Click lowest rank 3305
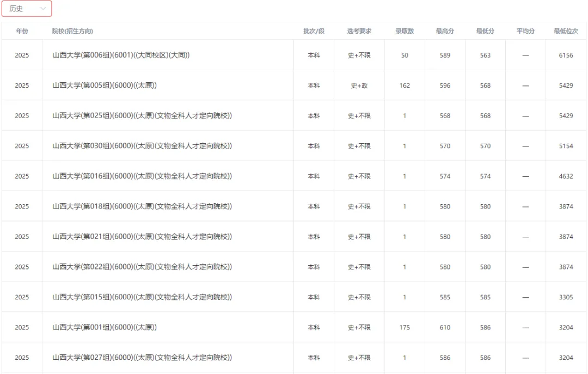Image resolution: width=588 pixels, height=374 pixels. pyautogui.click(x=566, y=297)
